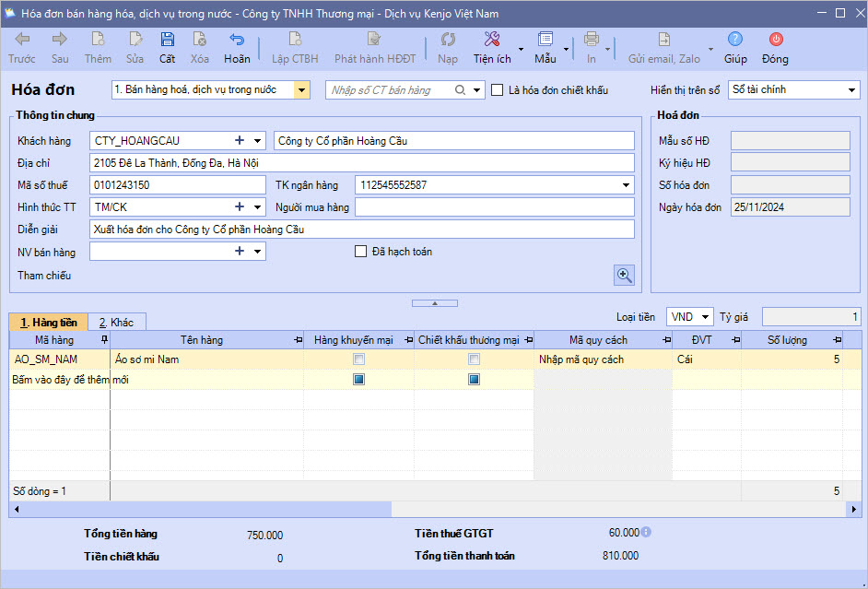Viewport: 868px width, 589px height.
Task: Click the plus icon next to CTY_HOANGCAU
Action: pos(240,141)
